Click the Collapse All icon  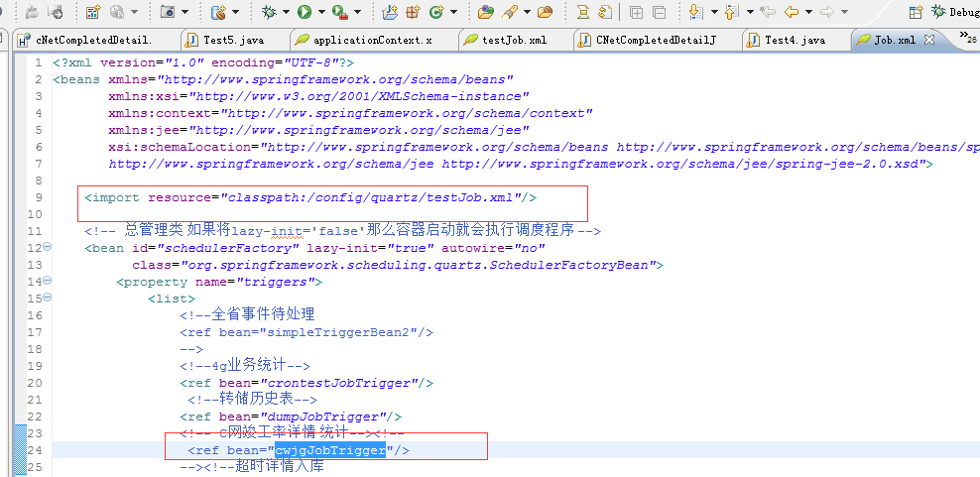point(659,11)
